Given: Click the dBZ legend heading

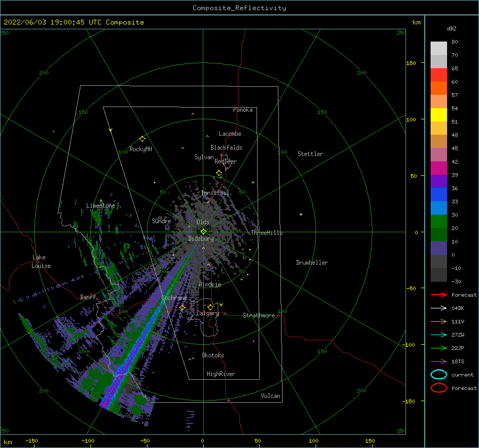Looking at the screenshot, I should (x=451, y=28).
